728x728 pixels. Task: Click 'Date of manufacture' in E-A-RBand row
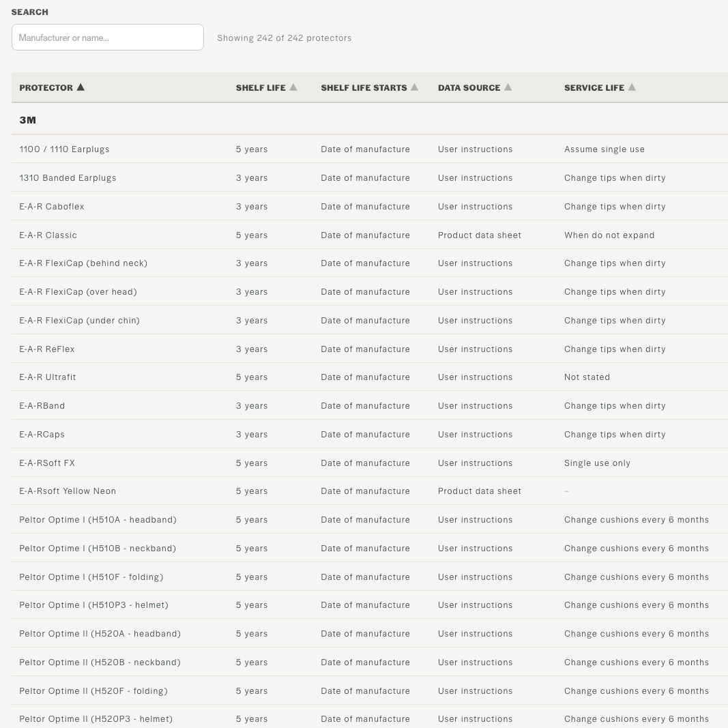pyautogui.click(x=365, y=405)
